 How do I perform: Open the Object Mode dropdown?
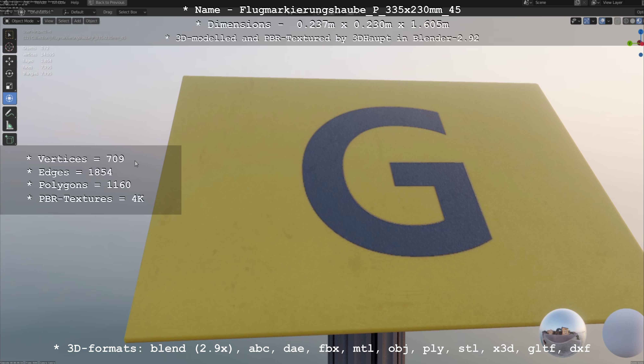coord(22,21)
